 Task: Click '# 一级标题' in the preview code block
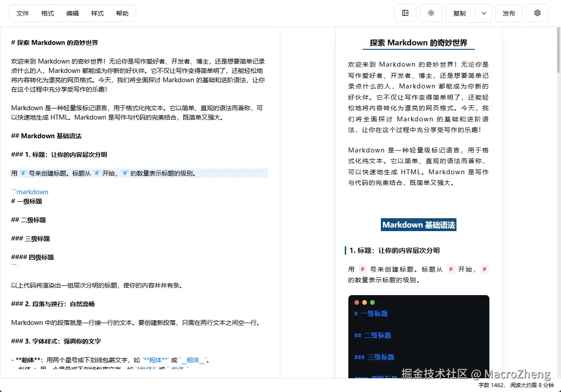tap(371, 314)
